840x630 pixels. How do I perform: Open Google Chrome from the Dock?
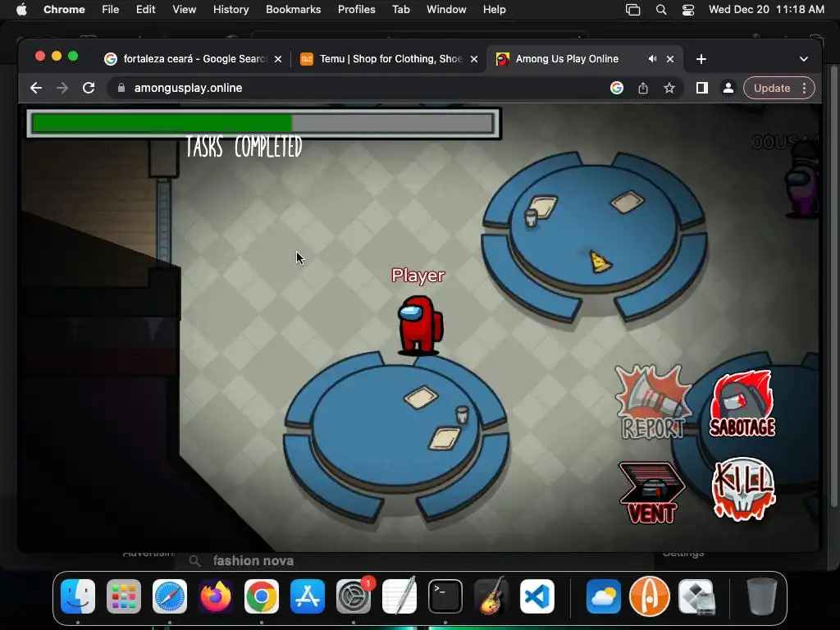coord(262,596)
